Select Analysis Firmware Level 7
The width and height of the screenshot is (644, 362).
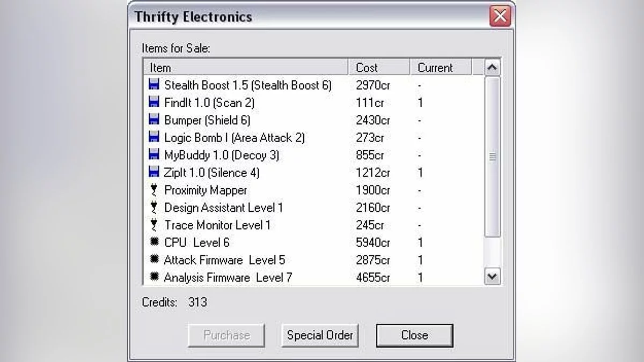[x=313, y=277]
